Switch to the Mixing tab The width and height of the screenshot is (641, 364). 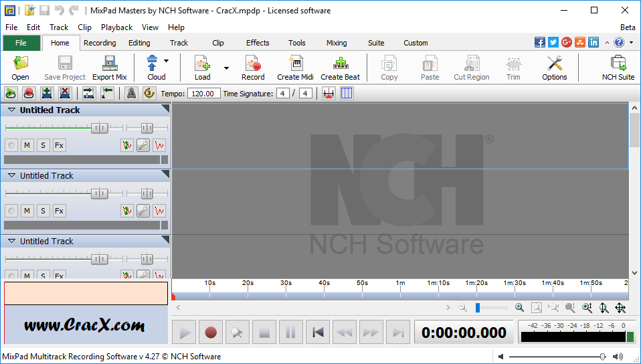pos(337,43)
